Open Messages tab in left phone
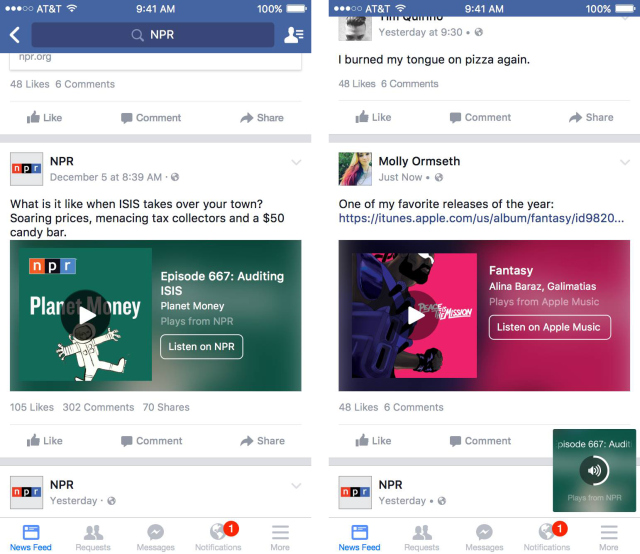This screenshot has height=554, width=640. (x=156, y=538)
